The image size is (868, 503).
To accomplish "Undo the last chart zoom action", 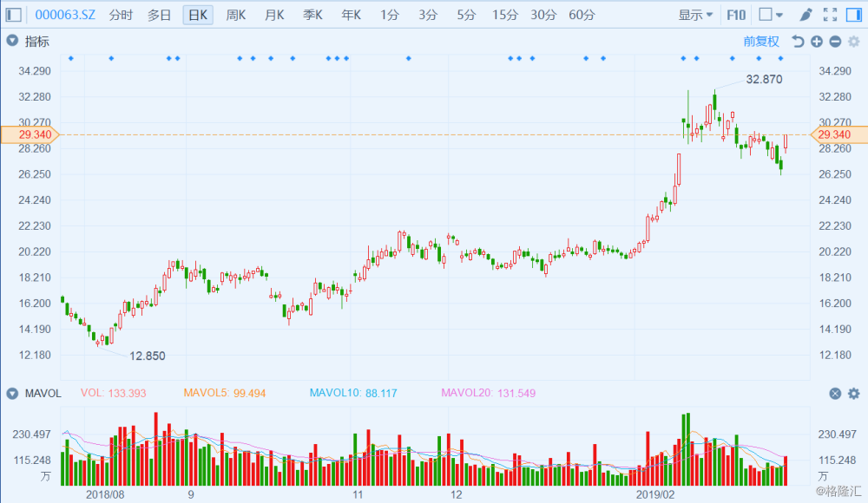I will click(x=797, y=42).
